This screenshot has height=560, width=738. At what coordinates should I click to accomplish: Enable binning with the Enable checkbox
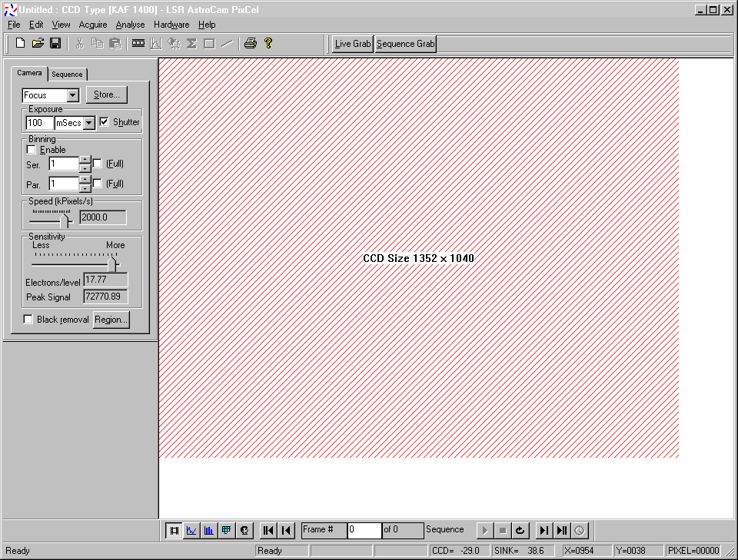(32, 150)
